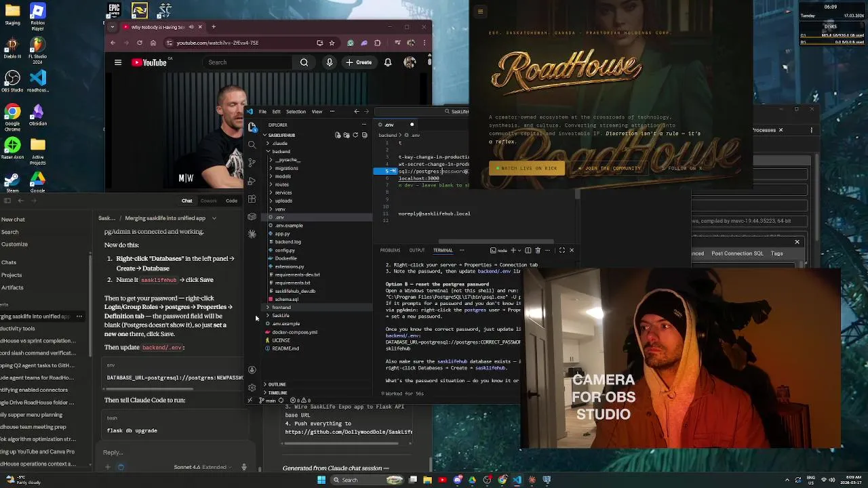Open Projects in the Claude sidebar
Screen dimensions: 868x488
(x=12, y=275)
